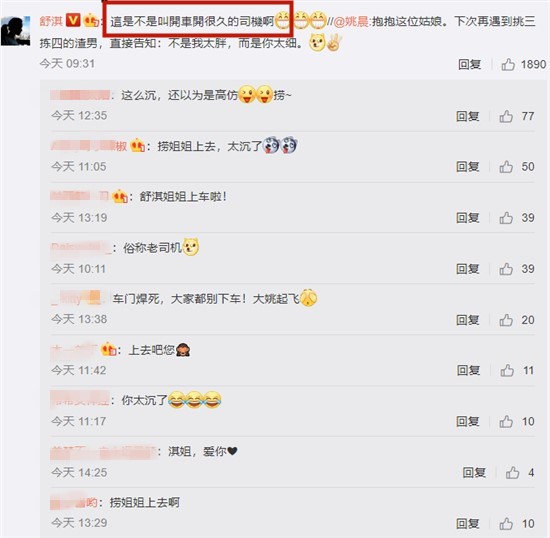The width and height of the screenshot is (550, 538).
Task: Open the 舒淇 username link
Action: click(51, 21)
